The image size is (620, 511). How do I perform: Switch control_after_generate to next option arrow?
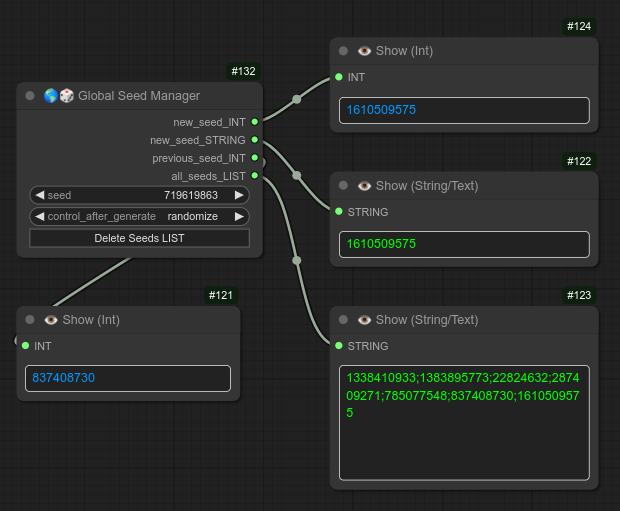[x=239, y=216]
